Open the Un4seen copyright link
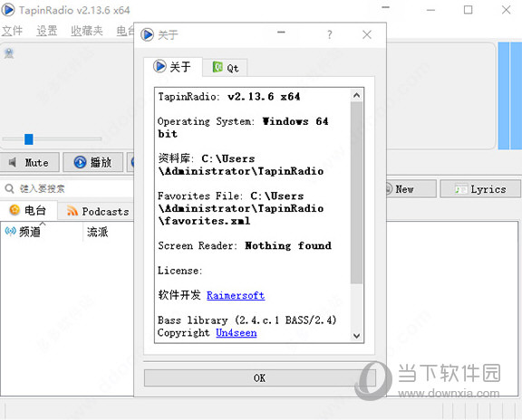The width and height of the screenshot is (522, 420). click(x=237, y=332)
